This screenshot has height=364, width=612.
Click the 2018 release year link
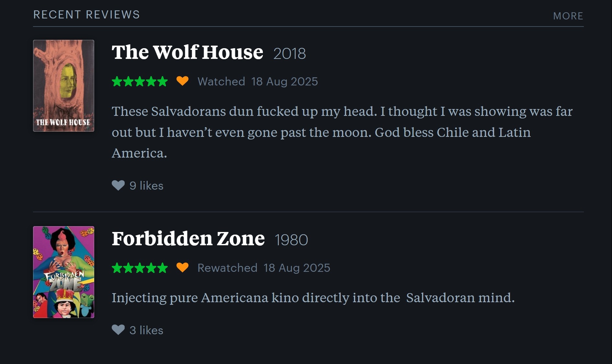289,53
